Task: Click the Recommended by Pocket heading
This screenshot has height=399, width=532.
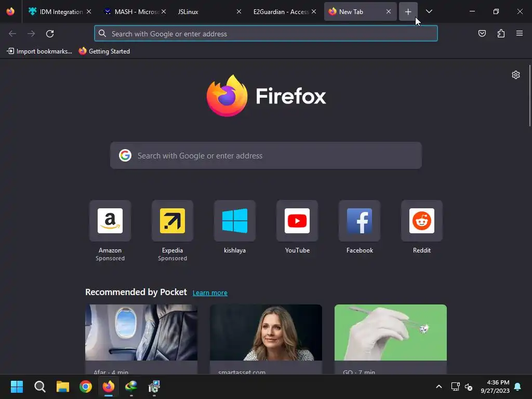Action: click(136, 292)
